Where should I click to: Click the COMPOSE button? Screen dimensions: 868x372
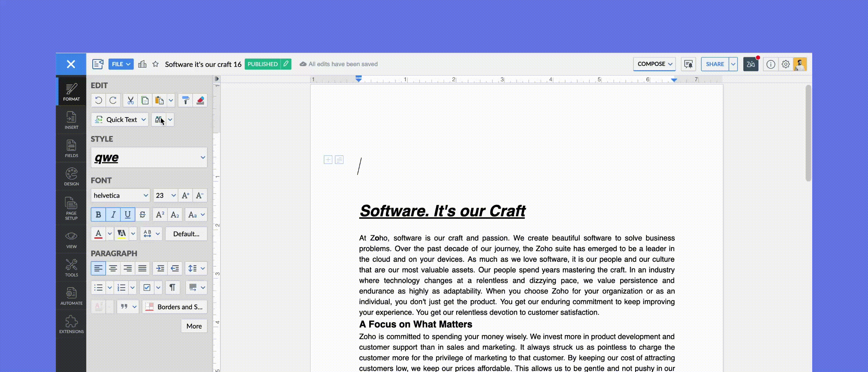pyautogui.click(x=654, y=64)
